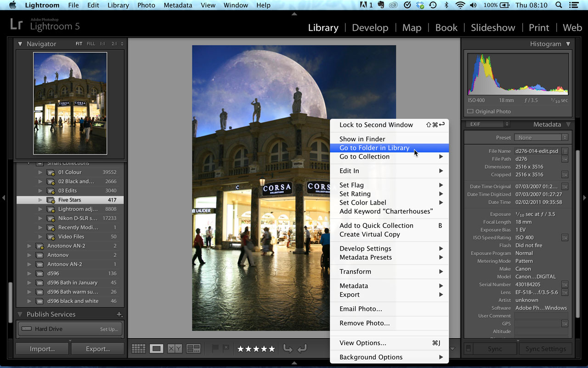Viewport: 588px width, 368px height.
Task: Rotate photo counter-clockwise arrow in toolbar
Action: [x=288, y=349]
